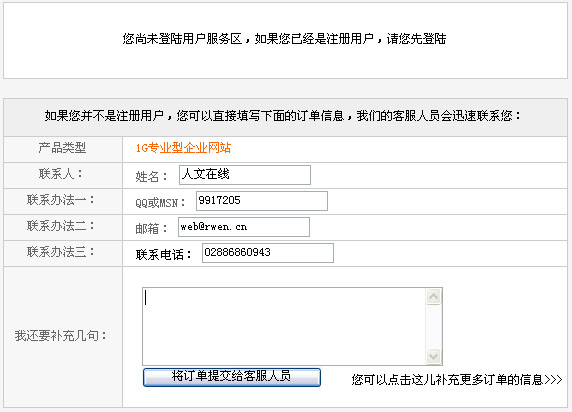This screenshot has width=572, height=412.
Task: Click the 联系办法二 label
Action: click(x=61, y=226)
